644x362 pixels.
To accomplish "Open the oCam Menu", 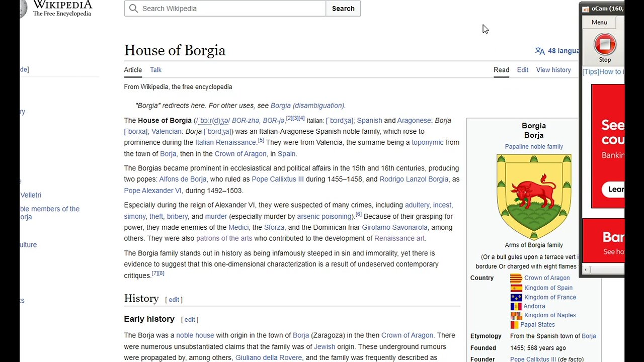I will coord(599,22).
